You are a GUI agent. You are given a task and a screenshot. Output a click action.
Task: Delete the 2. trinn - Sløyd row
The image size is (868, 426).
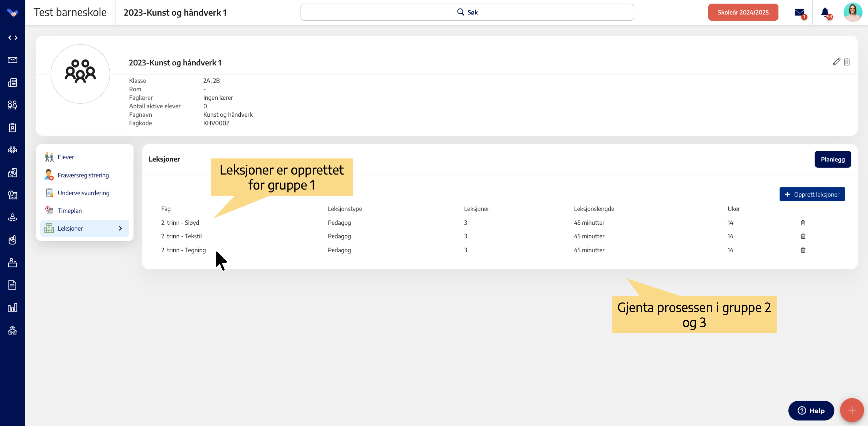[803, 223]
